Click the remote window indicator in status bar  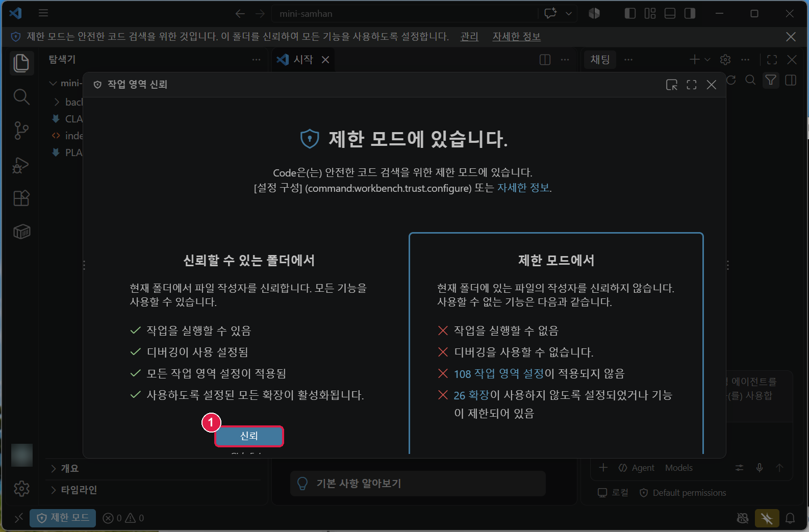(19, 518)
